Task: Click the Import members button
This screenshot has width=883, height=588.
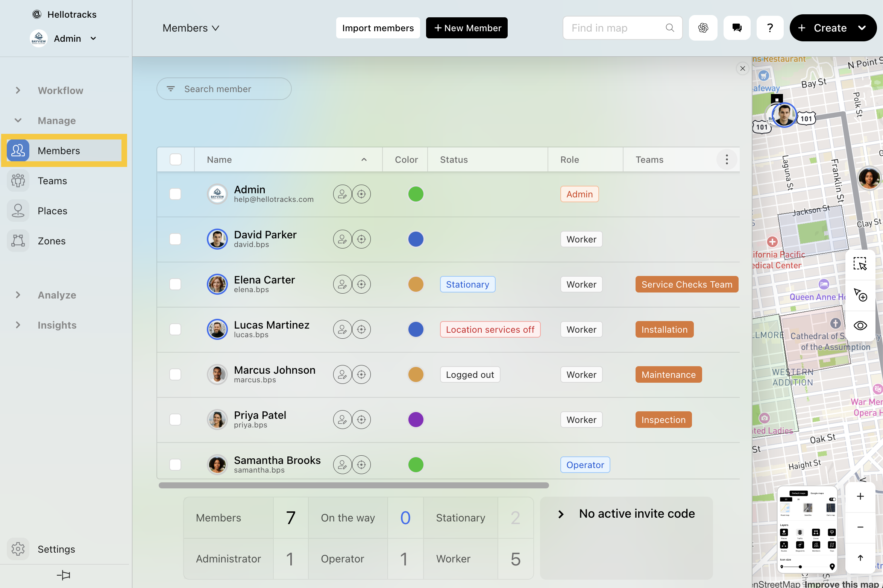Action: (x=378, y=28)
